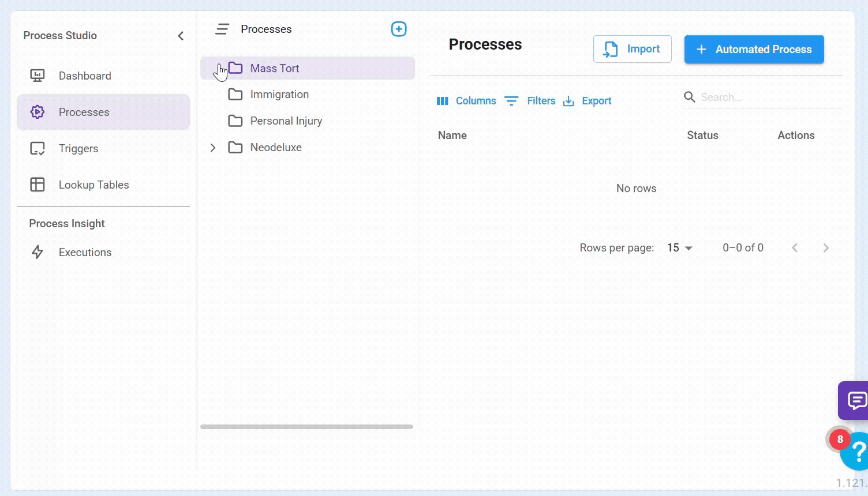Image resolution: width=868 pixels, height=496 pixels.
Task: Click the Triggers icon in sidebar
Action: [x=38, y=148]
